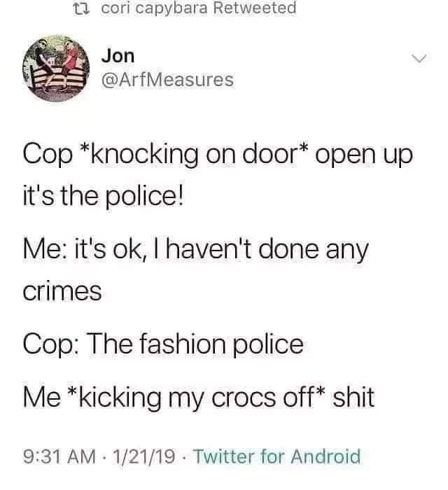Click the cori capybara retweeter name
The width and height of the screenshot is (448, 490).
click(154, 8)
